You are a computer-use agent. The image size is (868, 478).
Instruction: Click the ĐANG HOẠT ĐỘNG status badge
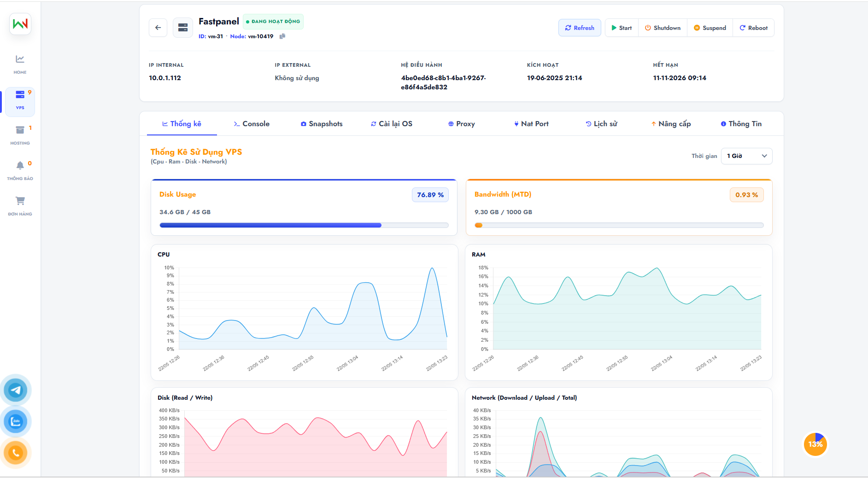click(273, 22)
